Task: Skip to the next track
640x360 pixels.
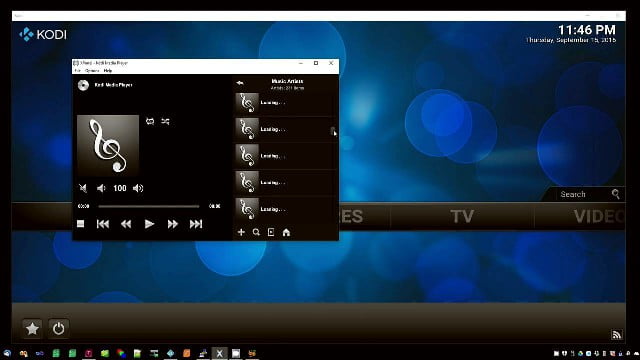Action: point(196,224)
